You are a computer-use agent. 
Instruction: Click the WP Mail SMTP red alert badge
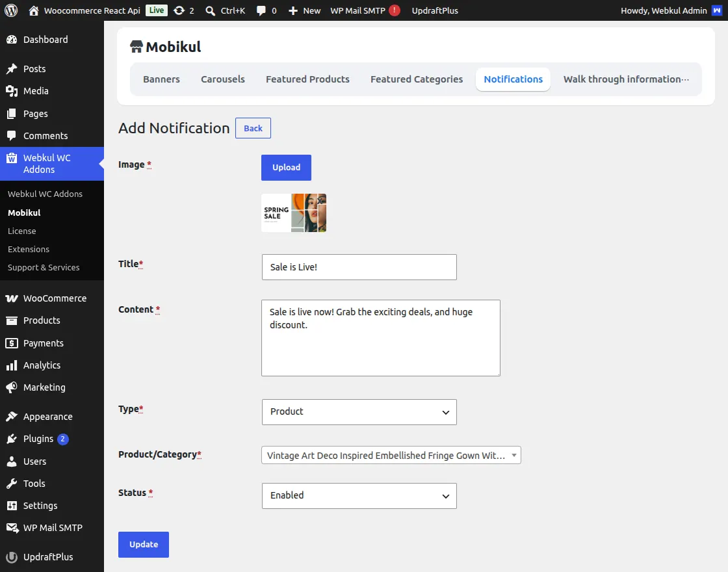click(395, 10)
